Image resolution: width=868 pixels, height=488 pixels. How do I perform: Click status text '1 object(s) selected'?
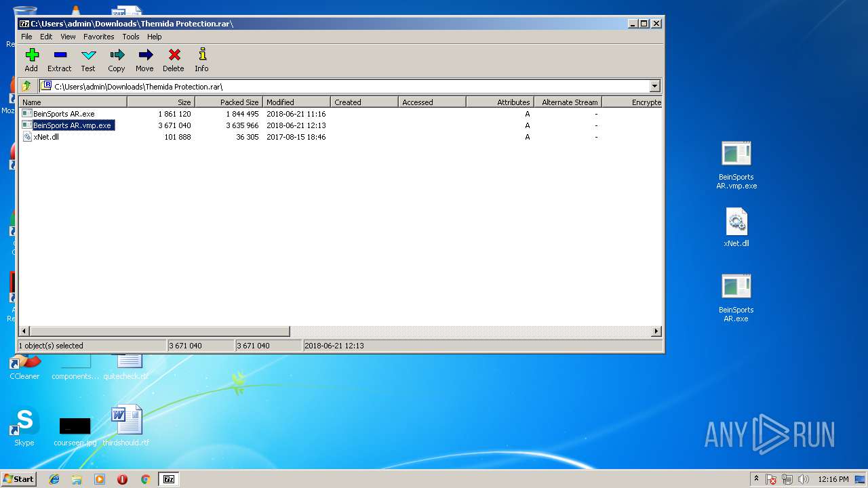(x=51, y=346)
